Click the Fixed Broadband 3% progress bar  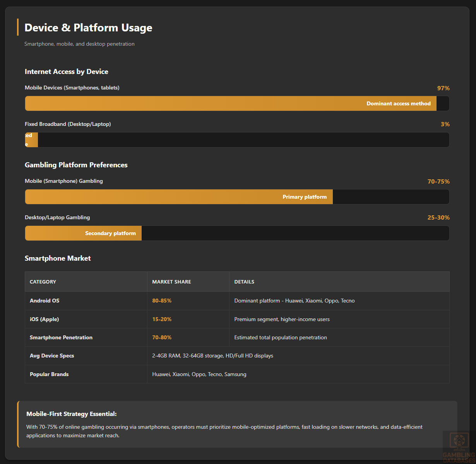pos(31,140)
